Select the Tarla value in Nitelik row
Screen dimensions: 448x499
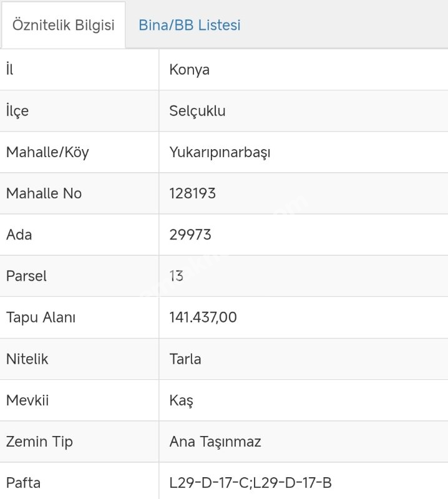point(185,359)
